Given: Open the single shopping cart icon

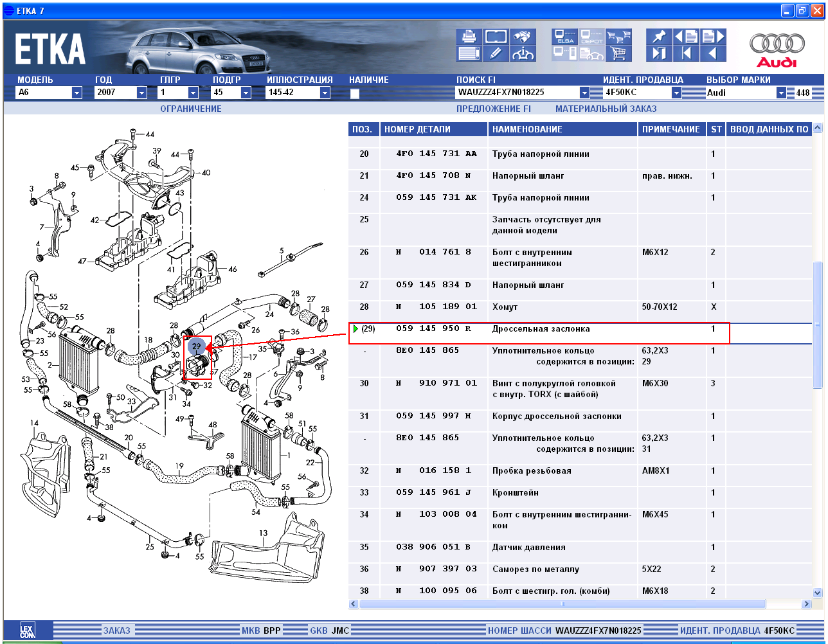Looking at the screenshot, I should [618, 54].
